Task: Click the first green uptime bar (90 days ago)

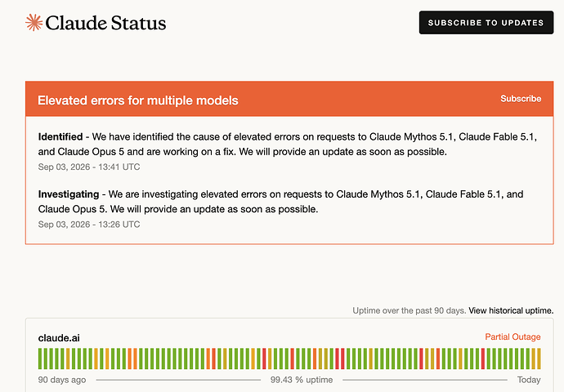Action: (40, 359)
